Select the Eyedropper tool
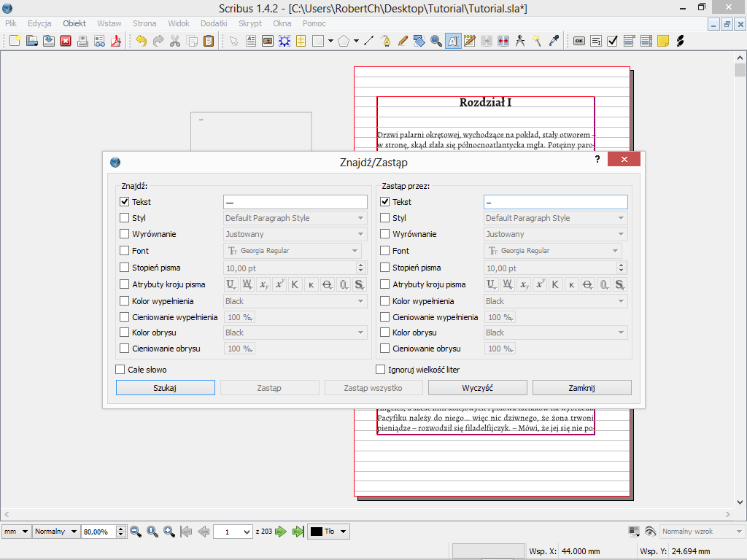Screen dimensions: 747x560 (554, 41)
